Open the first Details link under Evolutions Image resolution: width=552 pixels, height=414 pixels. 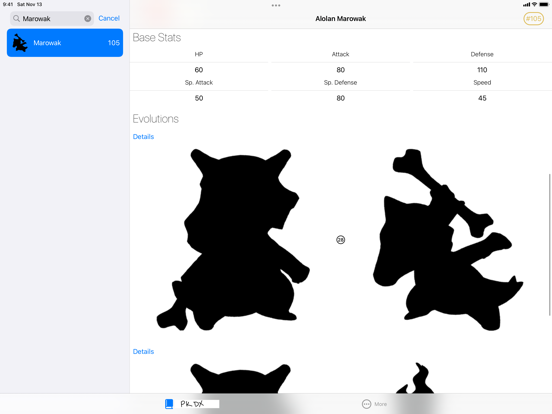point(143,137)
